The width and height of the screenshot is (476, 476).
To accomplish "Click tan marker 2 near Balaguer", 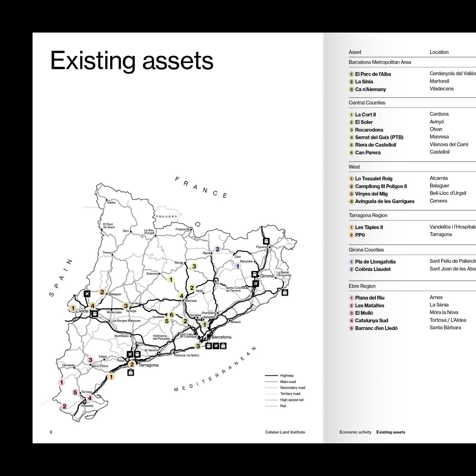I will click(x=102, y=292).
